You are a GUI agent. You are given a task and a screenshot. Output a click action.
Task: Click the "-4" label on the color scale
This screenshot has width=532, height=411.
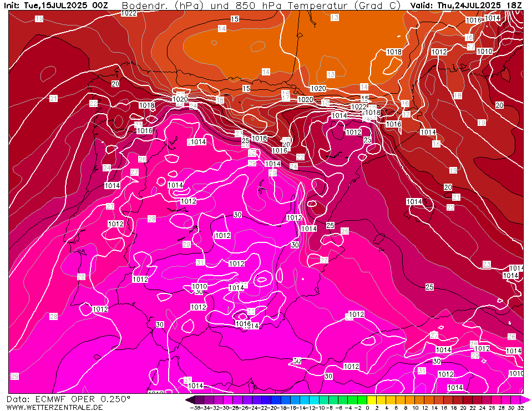tap(348, 408)
